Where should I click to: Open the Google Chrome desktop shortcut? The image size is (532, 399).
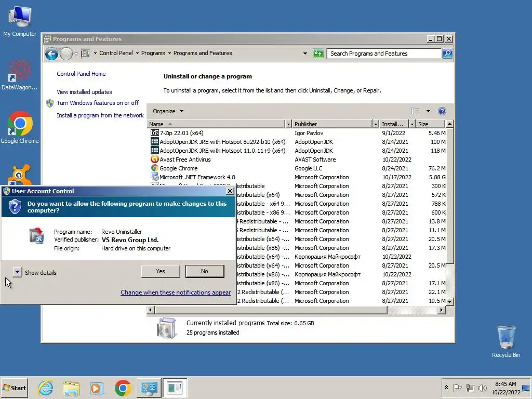click(x=20, y=127)
